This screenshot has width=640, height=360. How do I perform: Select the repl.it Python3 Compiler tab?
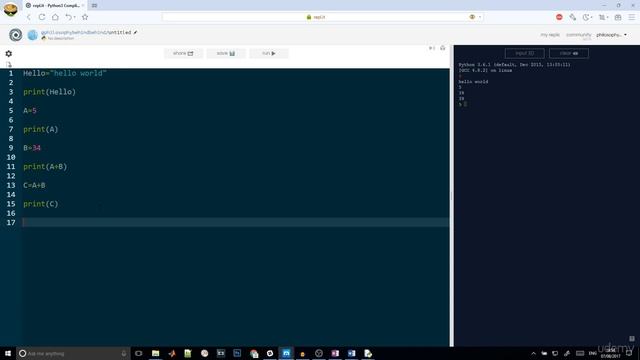pyautogui.click(x=54, y=5)
